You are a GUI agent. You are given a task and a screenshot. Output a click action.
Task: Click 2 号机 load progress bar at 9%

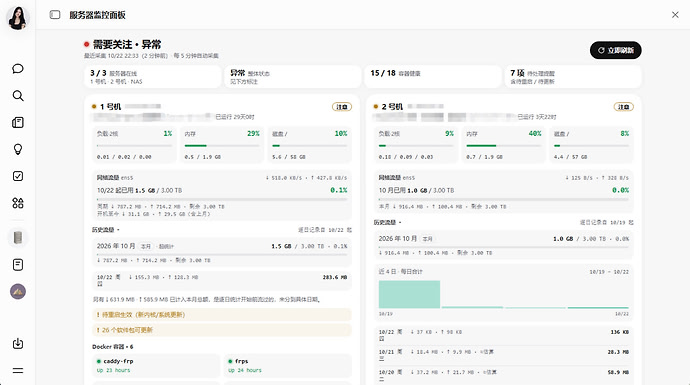tap(416, 146)
